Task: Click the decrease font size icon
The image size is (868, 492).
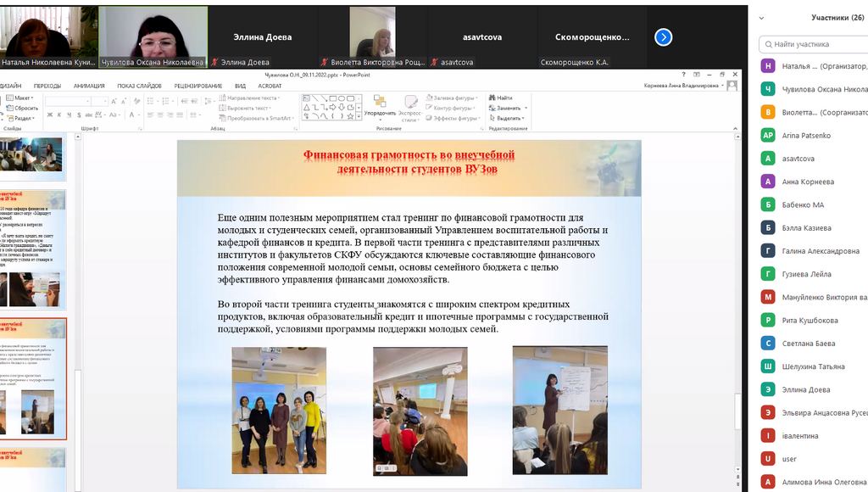Action: click(124, 101)
